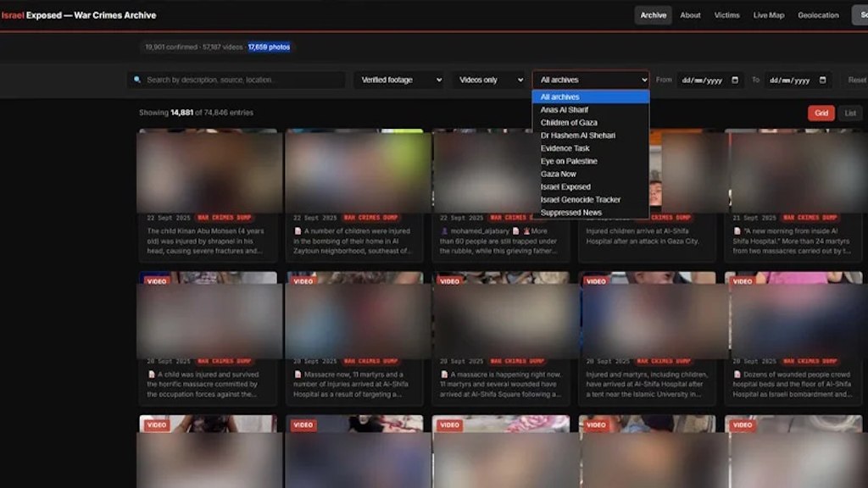868x488 pixels.
Task: Click the search magnifier icon
Action: pos(137,80)
